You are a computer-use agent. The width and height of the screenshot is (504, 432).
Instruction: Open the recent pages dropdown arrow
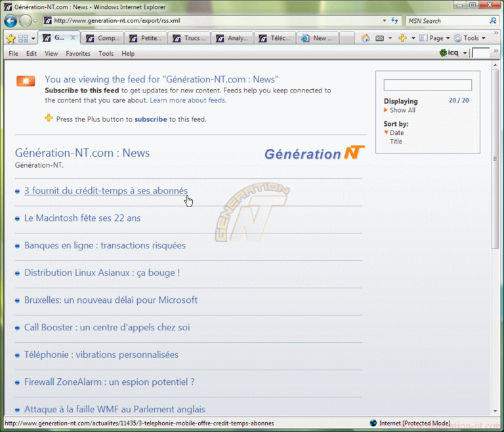pos(35,21)
